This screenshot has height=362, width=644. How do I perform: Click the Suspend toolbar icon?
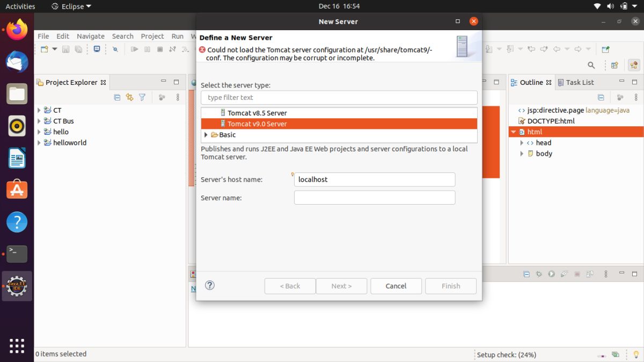click(147, 49)
